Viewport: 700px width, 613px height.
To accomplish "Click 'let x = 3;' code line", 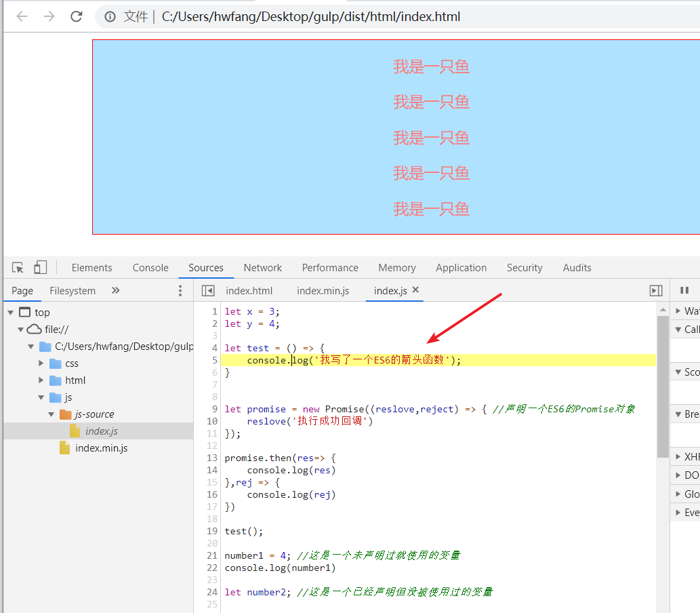I will click(x=252, y=311).
